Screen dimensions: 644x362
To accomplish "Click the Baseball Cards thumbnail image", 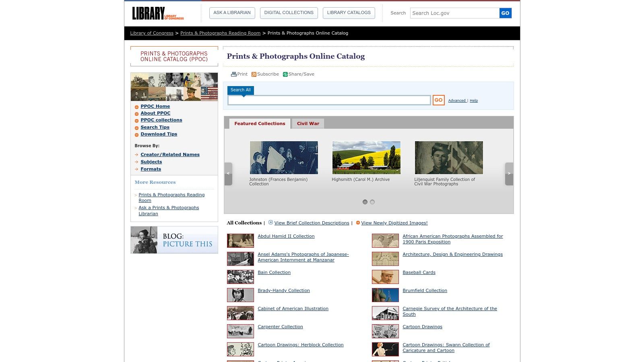I will point(385,277).
